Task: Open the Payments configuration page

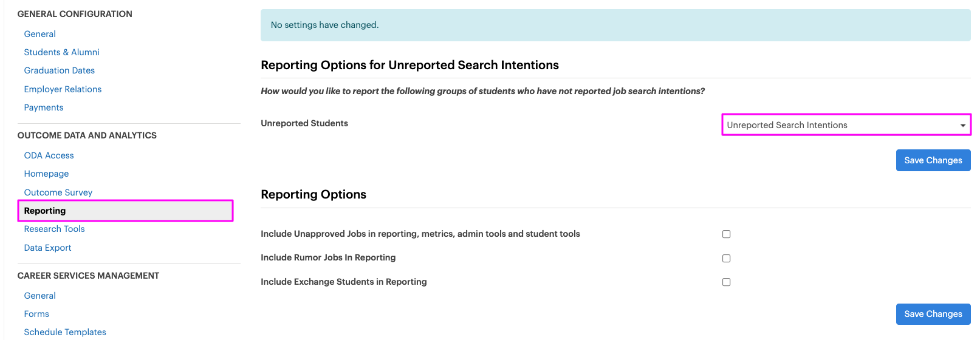Action: 43,107
